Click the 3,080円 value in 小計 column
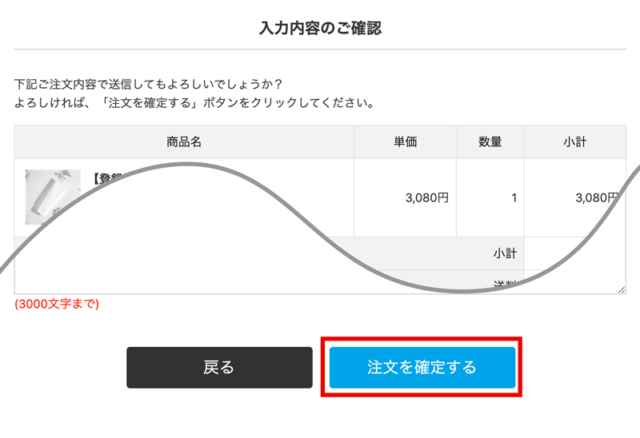The image size is (640, 438). (x=597, y=198)
